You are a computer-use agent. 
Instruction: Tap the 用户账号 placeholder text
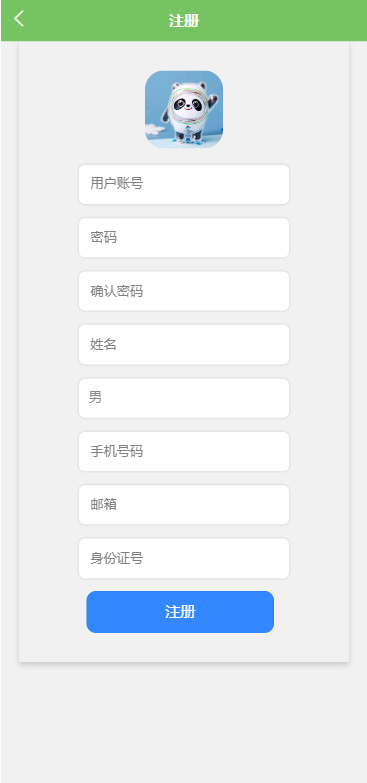pyautogui.click(x=116, y=184)
